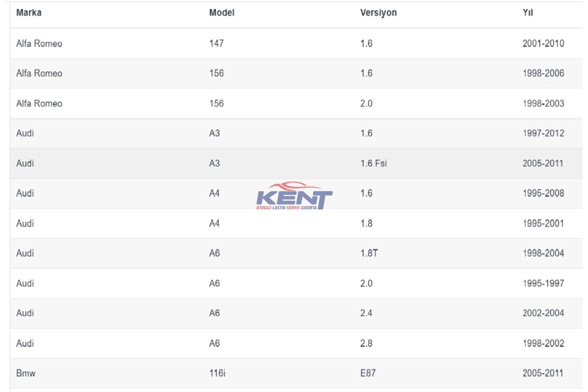Click year range 1995-1997
The height and width of the screenshot is (392, 588).
(x=543, y=283)
